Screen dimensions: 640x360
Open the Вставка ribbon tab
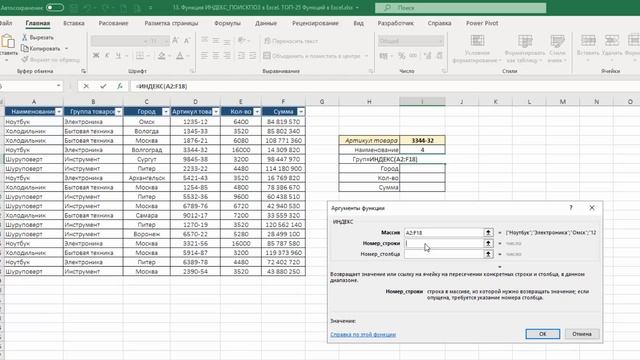[x=74, y=23]
